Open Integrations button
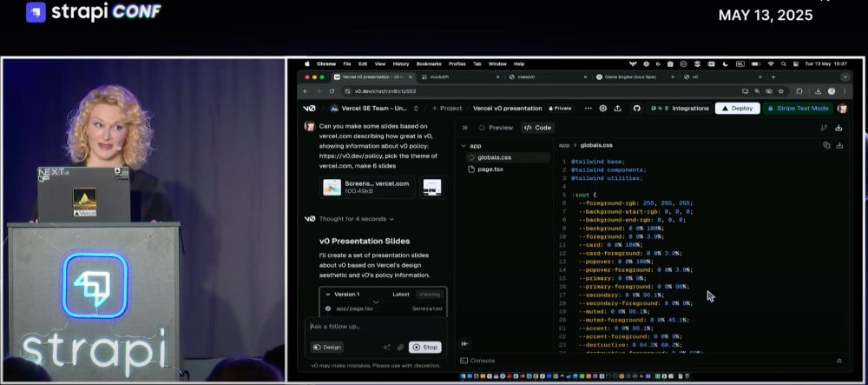The width and height of the screenshot is (868, 385). pyautogui.click(x=678, y=109)
